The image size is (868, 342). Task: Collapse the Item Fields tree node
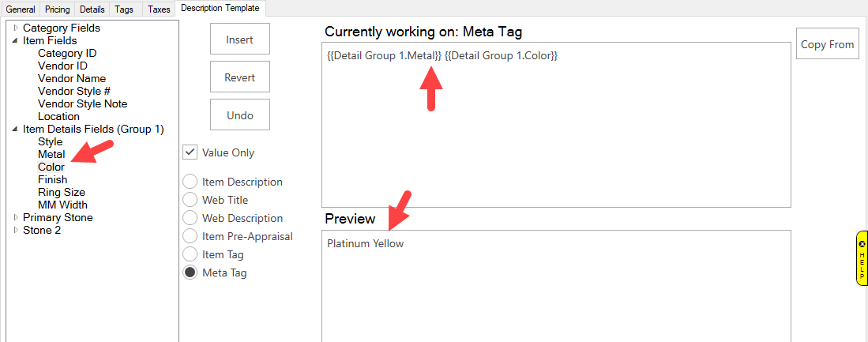(16, 40)
